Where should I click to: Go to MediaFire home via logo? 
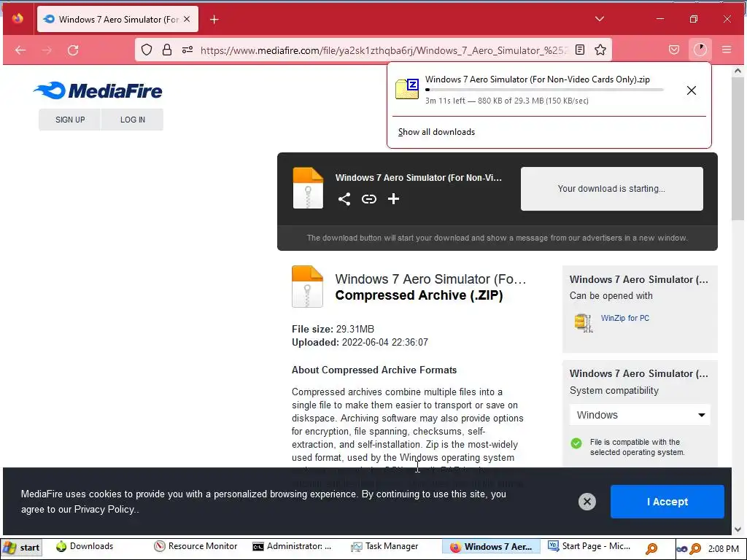click(x=98, y=90)
